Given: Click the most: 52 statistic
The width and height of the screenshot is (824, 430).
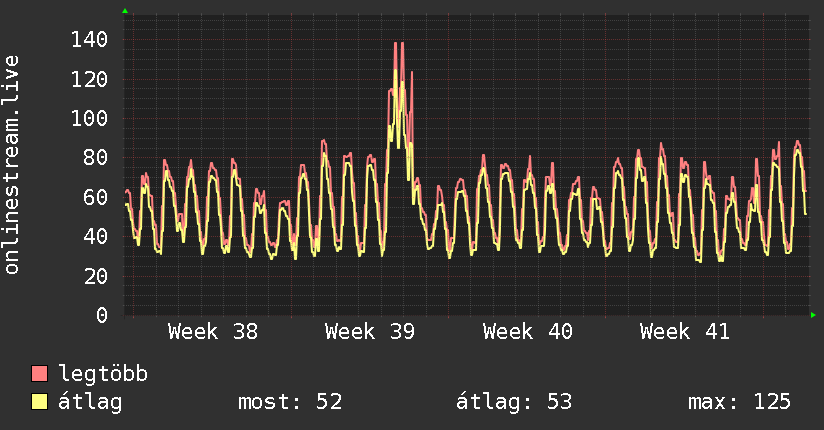Looking at the screenshot, I should [290, 402].
